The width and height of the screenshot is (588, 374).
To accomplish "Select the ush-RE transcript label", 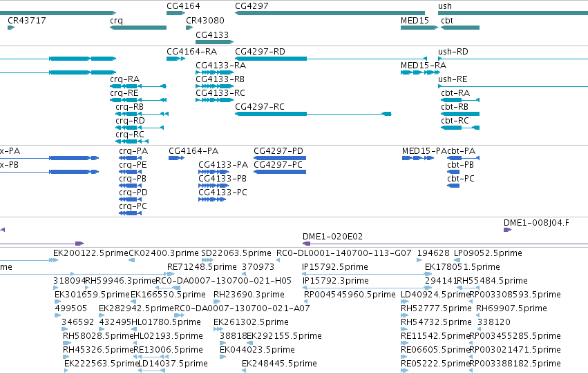I will [453, 79].
